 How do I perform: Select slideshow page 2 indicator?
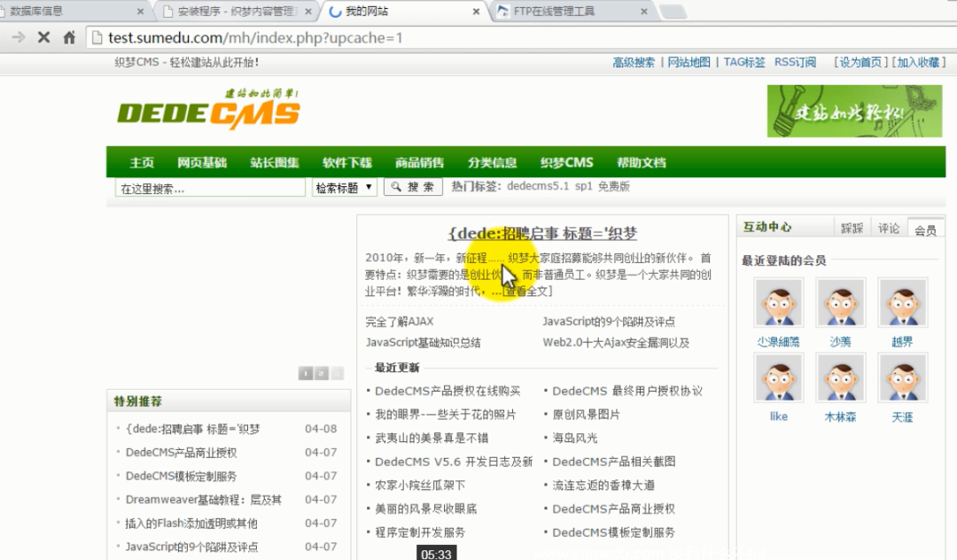pyautogui.click(x=321, y=373)
